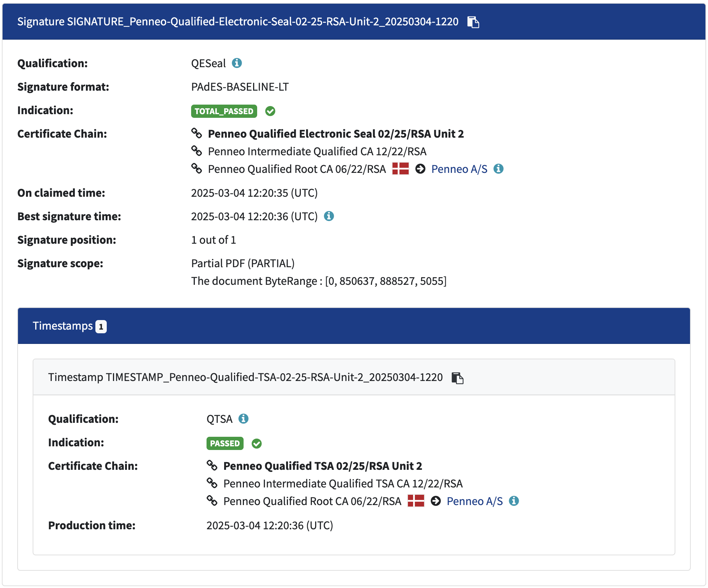Click the Timestamps count badge
This screenshot has width=708, height=588.
point(101,327)
